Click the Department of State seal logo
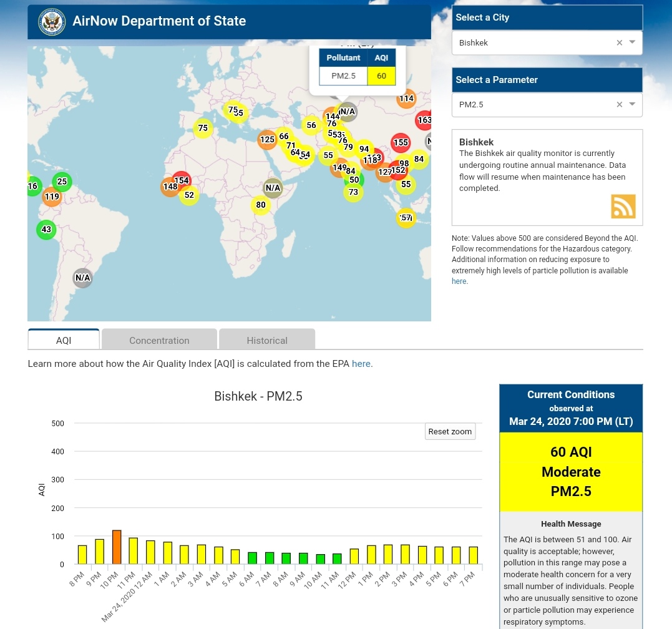Viewport: 672px width, 629px height. click(51, 22)
